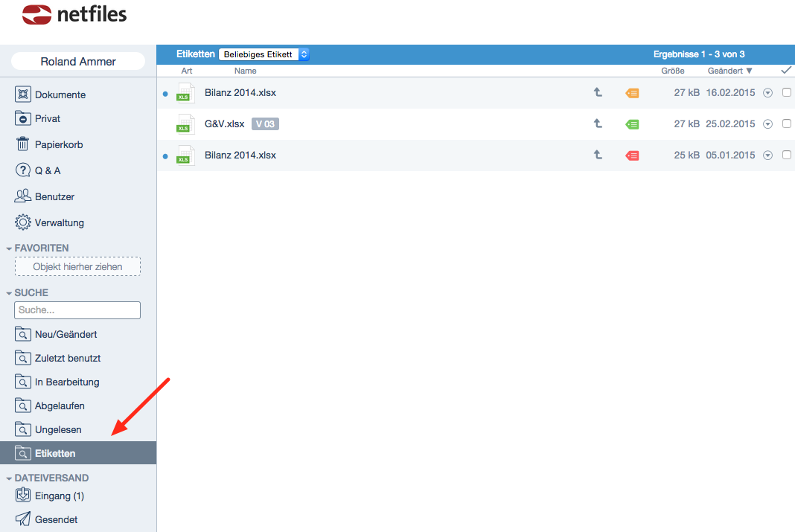Go to Dokumente in sidebar
795x532 pixels.
point(60,94)
